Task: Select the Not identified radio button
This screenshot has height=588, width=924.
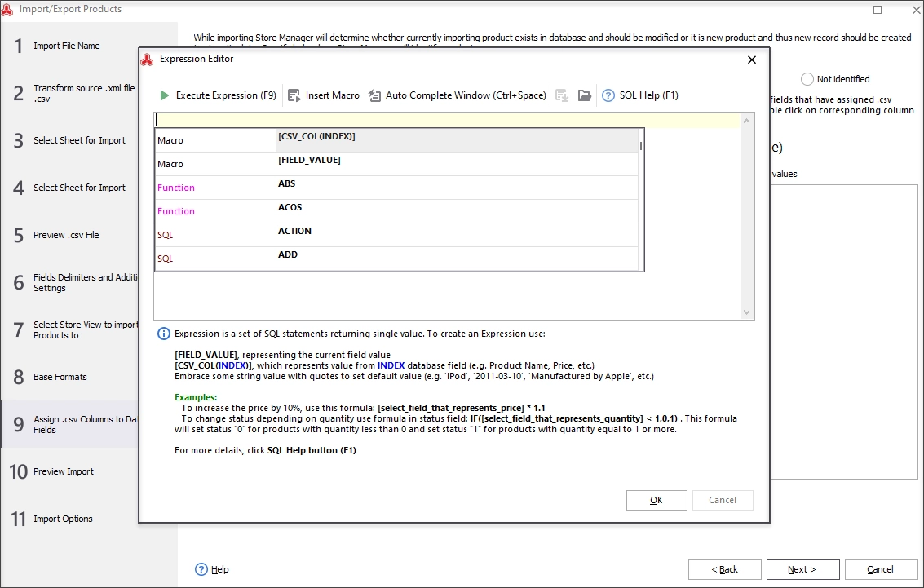Action: 807,79
